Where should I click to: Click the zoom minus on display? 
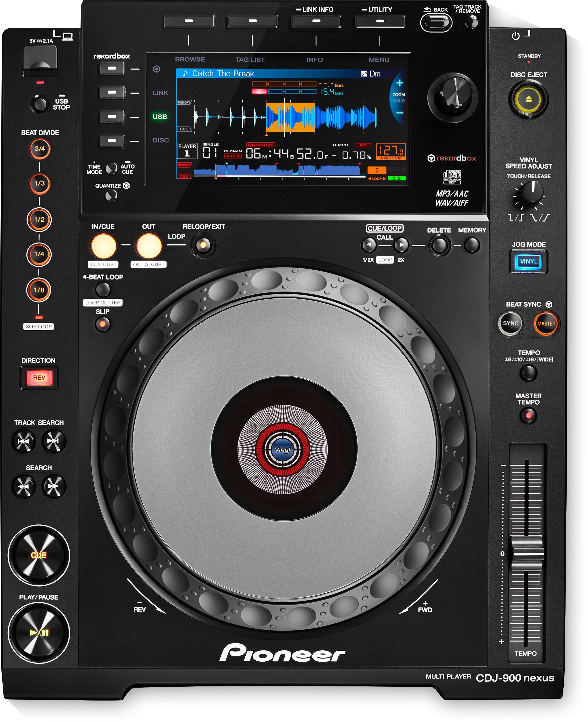coord(399,113)
